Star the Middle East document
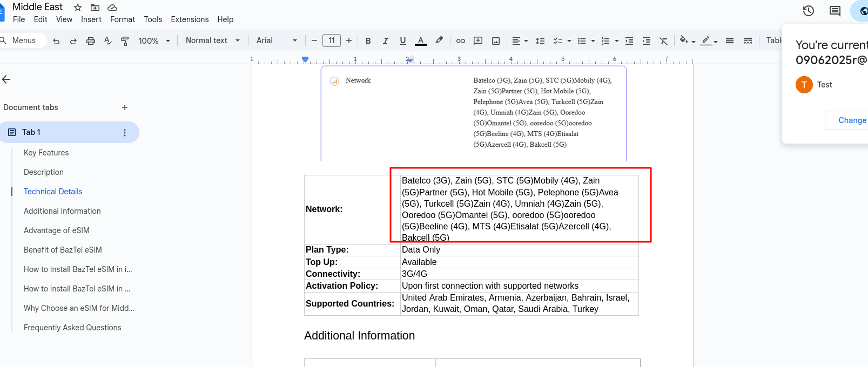 coord(78,8)
